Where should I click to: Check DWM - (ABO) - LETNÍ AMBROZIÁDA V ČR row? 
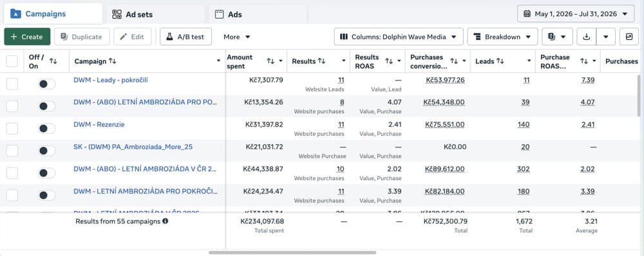[x=12, y=173]
